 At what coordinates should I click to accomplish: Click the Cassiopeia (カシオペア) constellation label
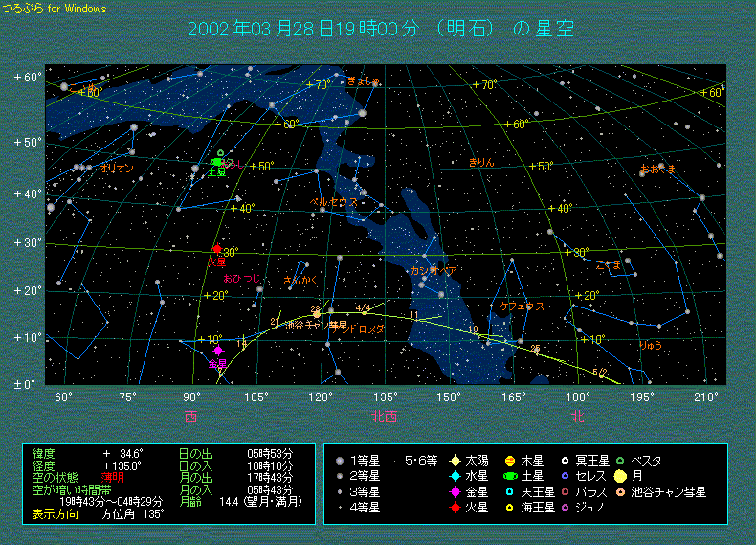click(x=433, y=271)
